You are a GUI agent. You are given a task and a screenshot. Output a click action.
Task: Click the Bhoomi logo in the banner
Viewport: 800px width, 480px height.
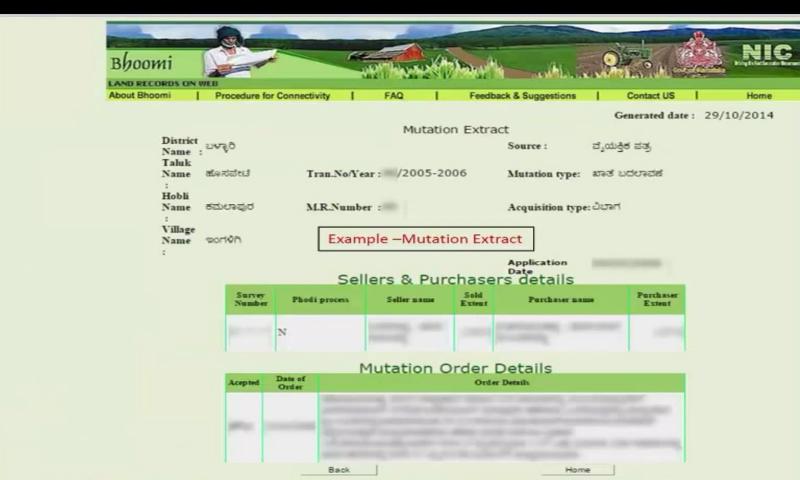coord(141,63)
